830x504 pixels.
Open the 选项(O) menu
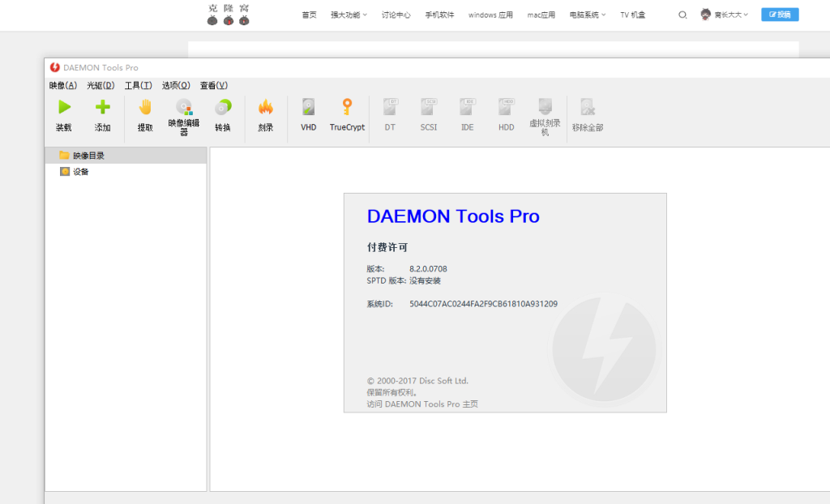point(176,85)
